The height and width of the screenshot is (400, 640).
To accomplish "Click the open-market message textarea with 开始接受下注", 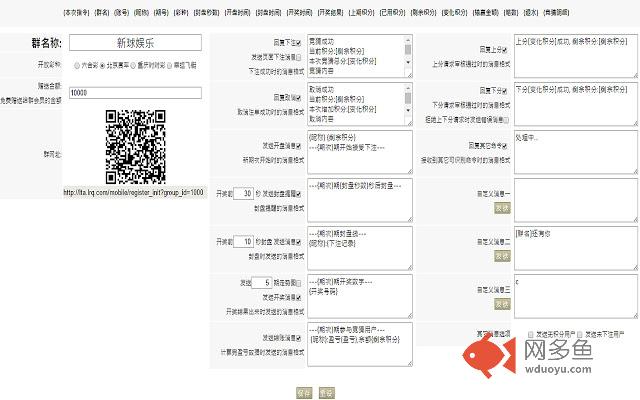I will click(x=360, y=152).
